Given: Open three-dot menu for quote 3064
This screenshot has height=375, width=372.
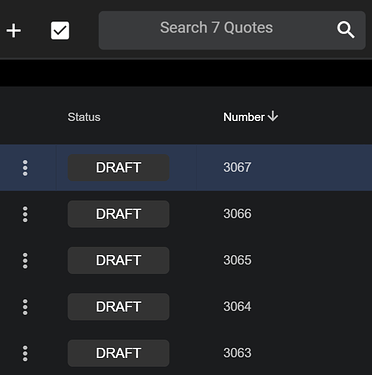Looking at the screenshot, I should (25, 307).
